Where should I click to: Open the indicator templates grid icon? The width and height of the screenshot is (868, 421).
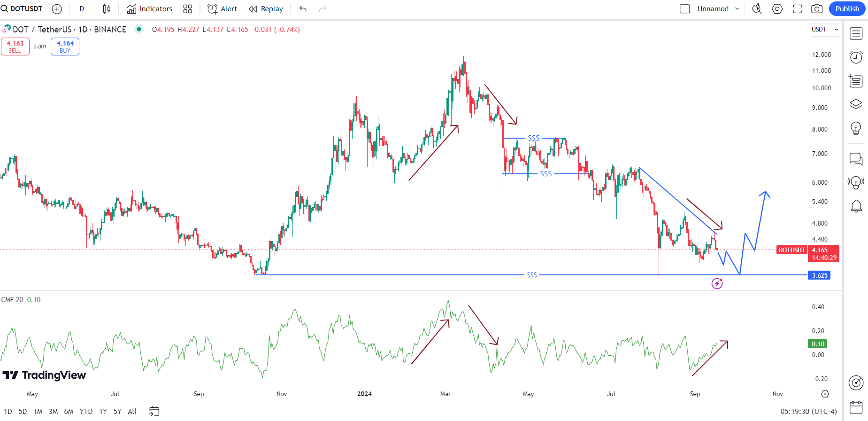click(x=188, y=9)
